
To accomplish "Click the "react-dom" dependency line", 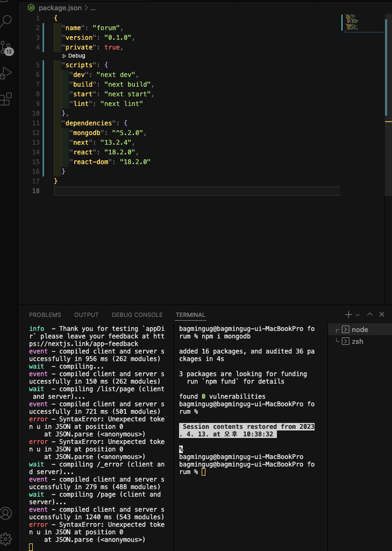I will [110, 162].
